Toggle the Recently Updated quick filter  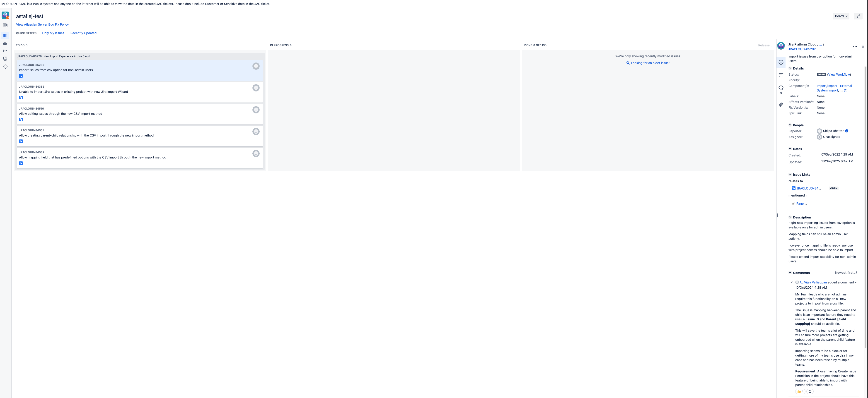pos(83,33)
